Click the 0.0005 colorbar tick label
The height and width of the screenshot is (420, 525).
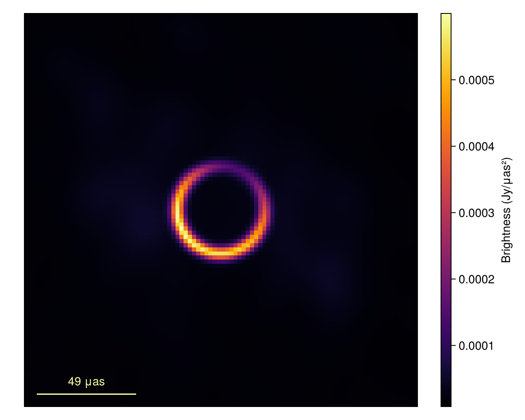click(x=476, y=80)
